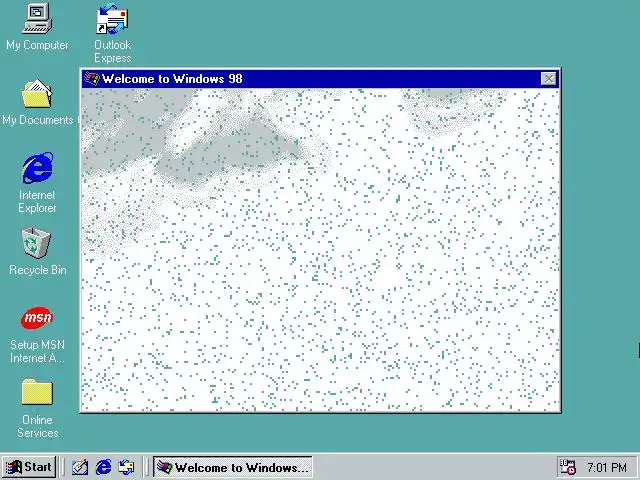Launch Outlook Express from Quick Launch
Screen dimensions: 640x480
(x=126, y=467)
